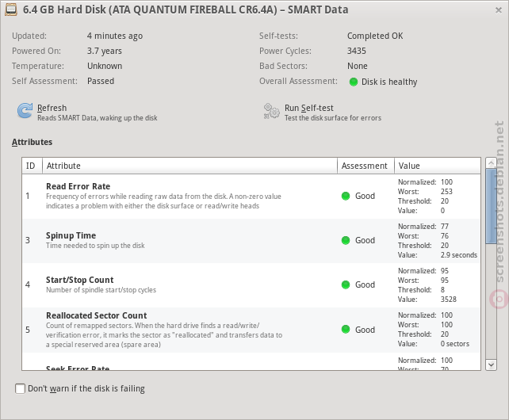Click green Good dot for Read Error Rate
This screenshot has width=509, height=420.
click(x=346, y=196)
